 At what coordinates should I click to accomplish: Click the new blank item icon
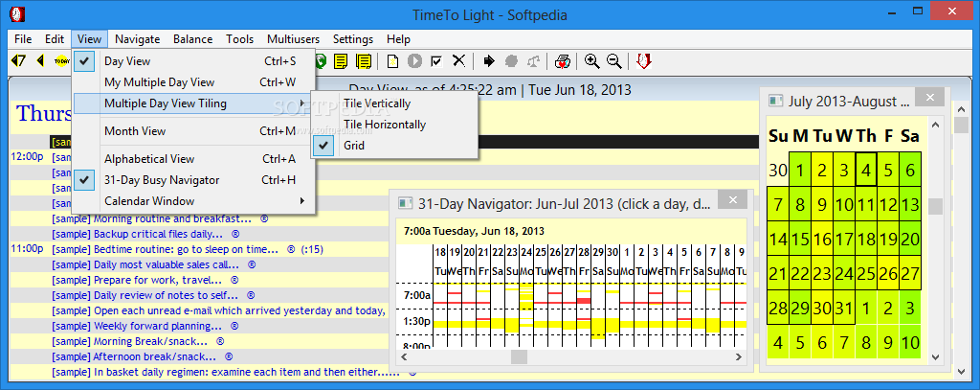pyautogui.click(x=392, y=60)
